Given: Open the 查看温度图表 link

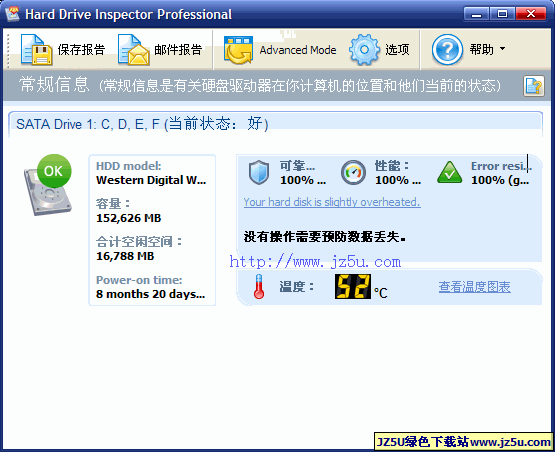Looking at the screenshot, I should coord(474,287).
